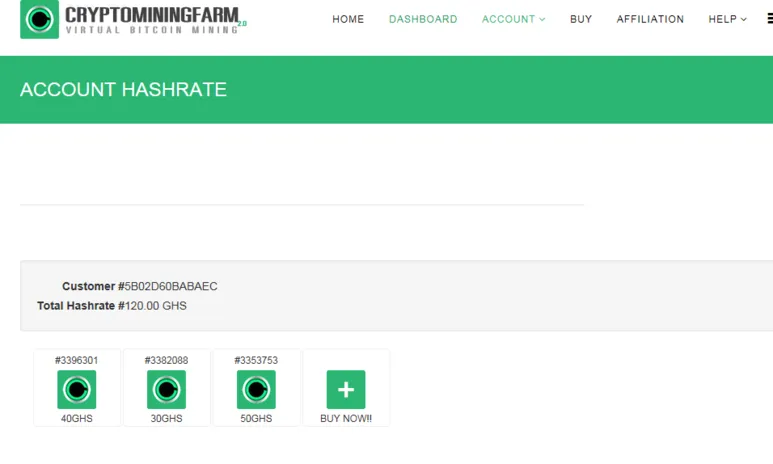Viewport: 773px width, 464px height.
Task: Open the Affiliation page
Action: click(650, 19)
